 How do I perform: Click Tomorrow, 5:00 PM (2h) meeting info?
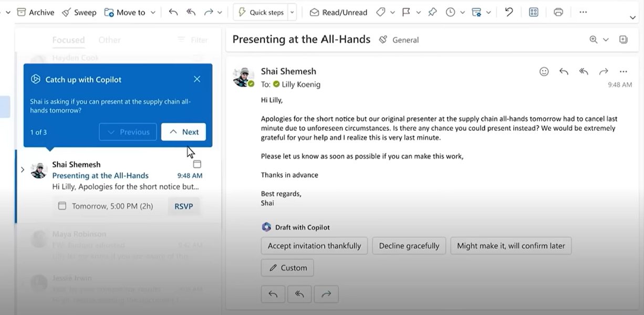coord(106,206)
